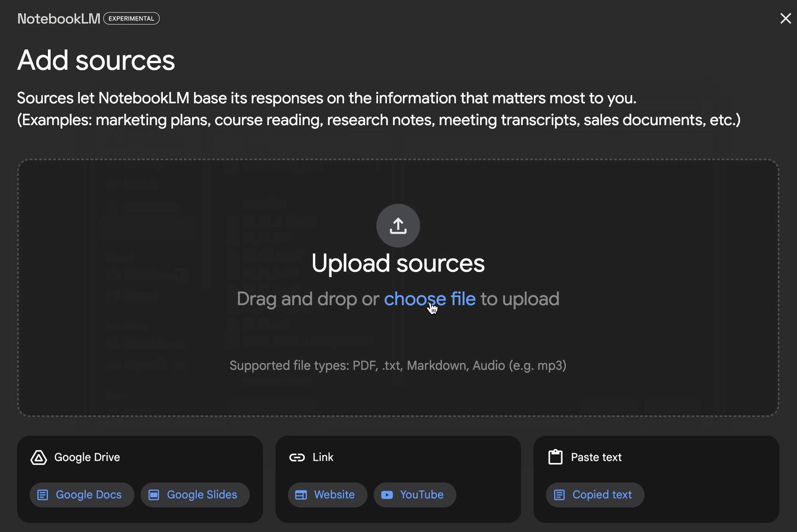797x532 pixels.
Task: Choose Copied text to paste
Action: [595, 495]
